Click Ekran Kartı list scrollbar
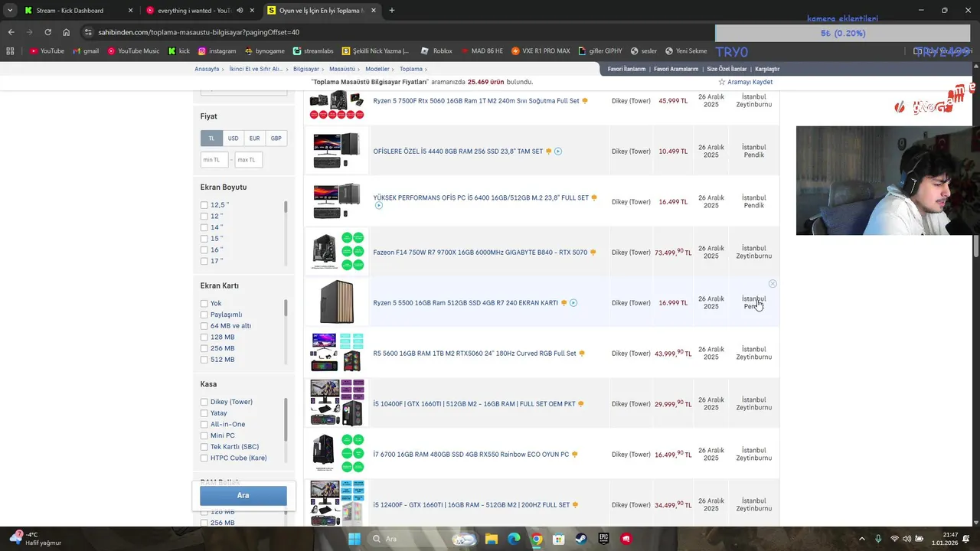The image size is (980, 551). coord(286,308)
